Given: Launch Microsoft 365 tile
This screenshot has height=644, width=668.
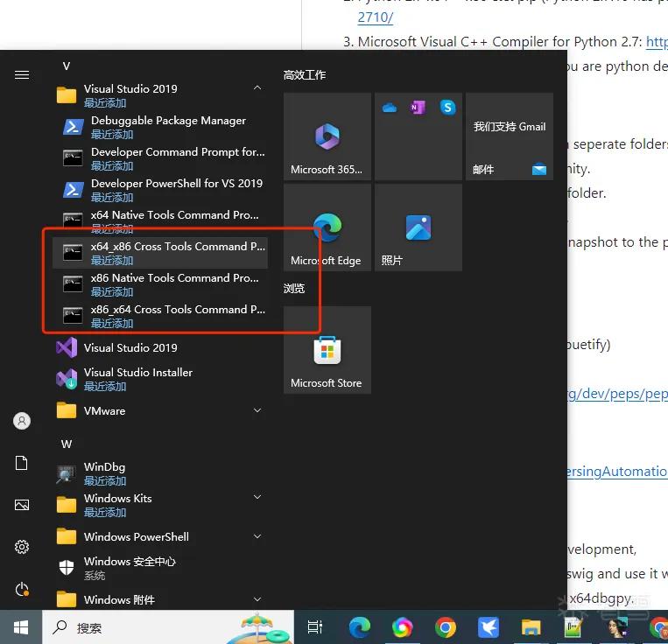Looking at the screenshot, I should tap(327, 136).
